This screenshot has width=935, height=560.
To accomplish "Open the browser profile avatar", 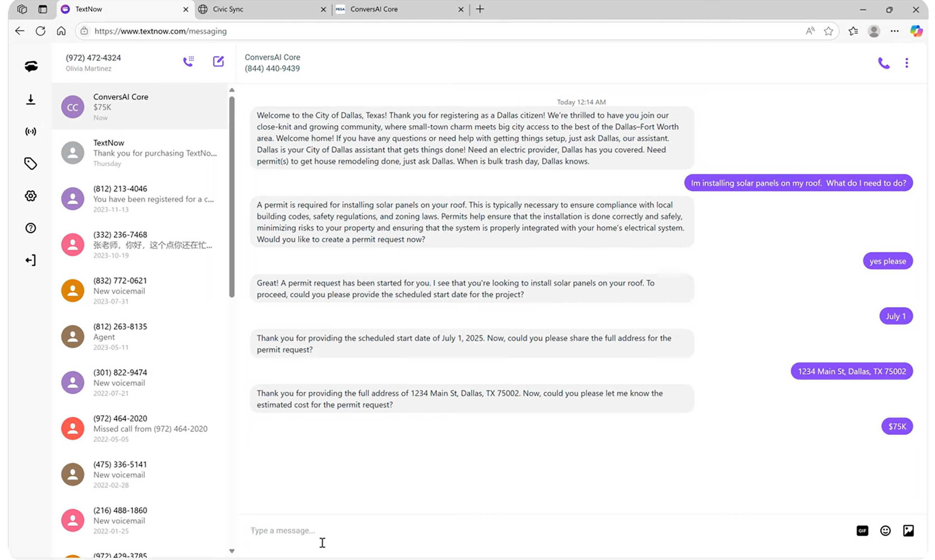I will click(x=874, y=31).
